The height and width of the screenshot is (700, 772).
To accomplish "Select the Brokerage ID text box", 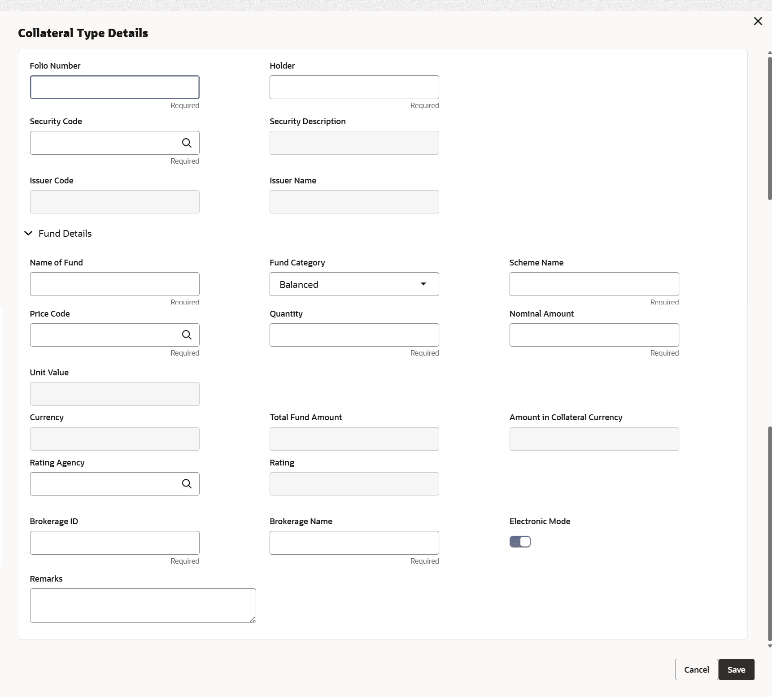I will 114,543.
